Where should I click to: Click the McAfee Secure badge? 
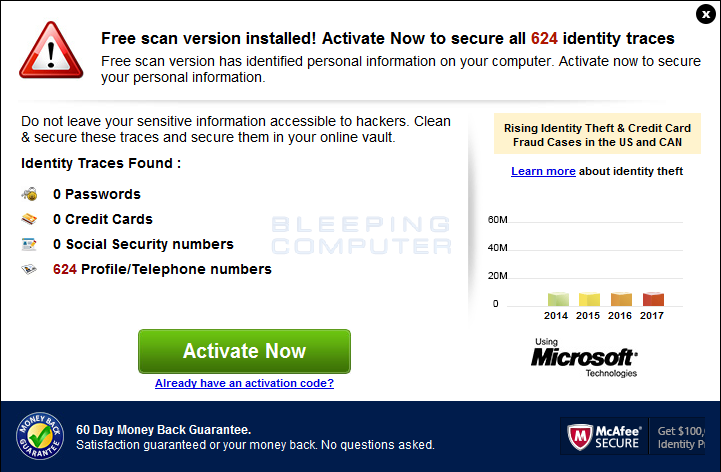[604, 437]
